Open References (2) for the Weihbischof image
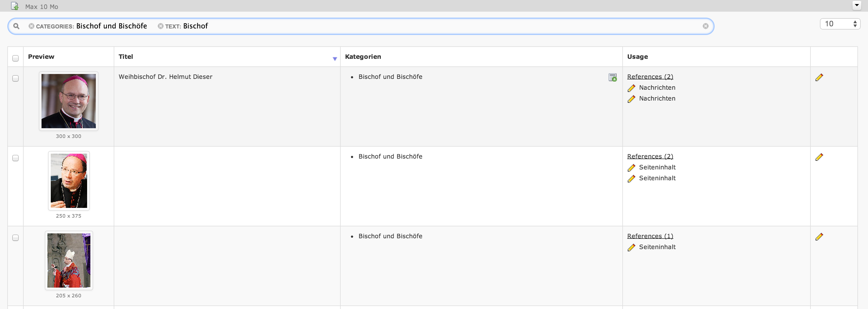 [650, 76]
